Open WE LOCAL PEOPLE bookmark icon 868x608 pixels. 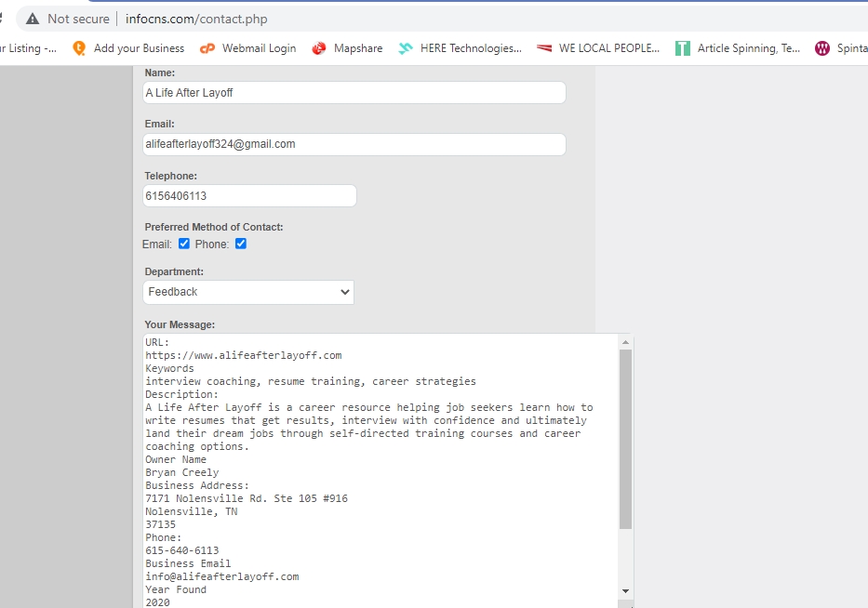click(x=544, y=48)
